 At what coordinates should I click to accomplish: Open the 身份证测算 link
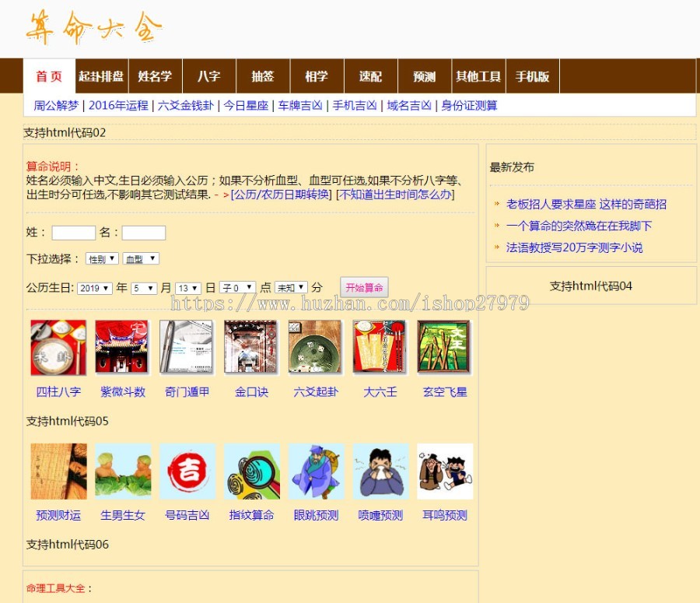point(469,105)
